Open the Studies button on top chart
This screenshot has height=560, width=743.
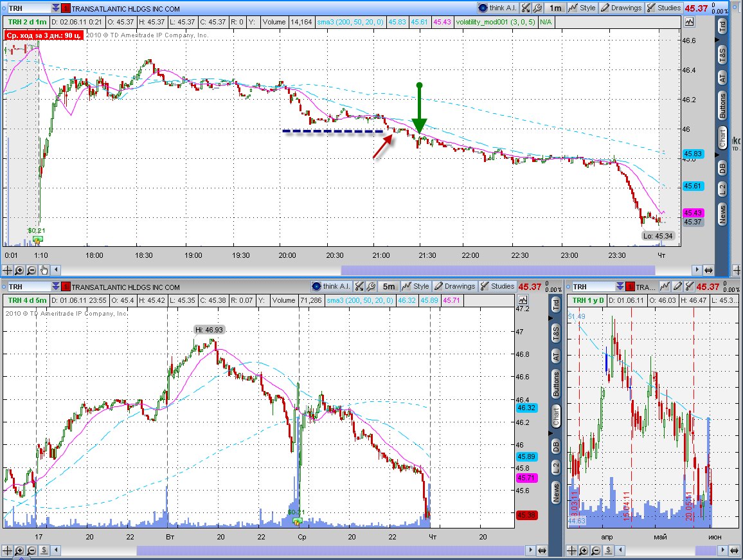664,8
